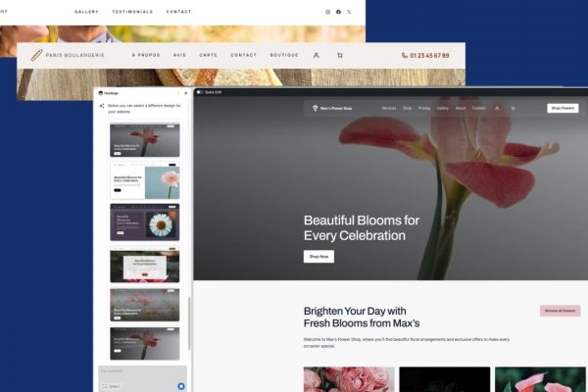Click pink peonies product image
This screenshot has height=392, width=588.
point(349,379)
